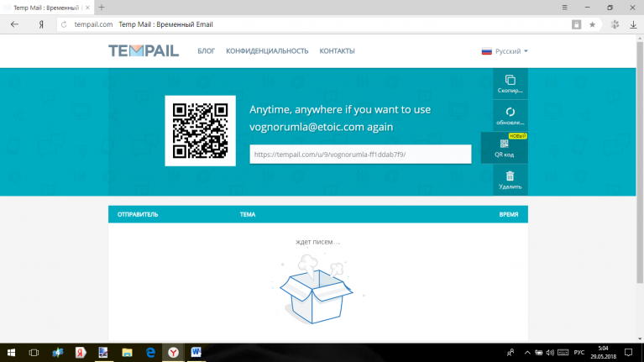
Task: Click the taskbar clock showing 5:04
Action: pyautogui.click(x=604, y=353)
